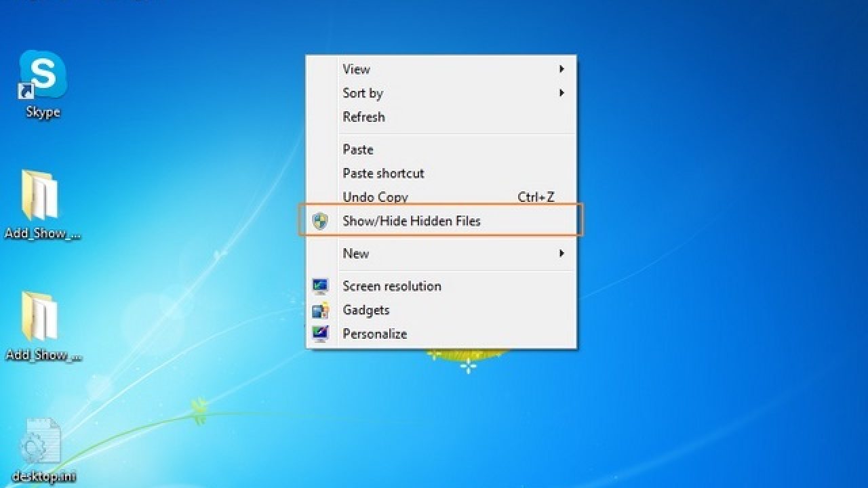
Task: Select the Add_Show folder directly below Skype
Action: point(41,197)
